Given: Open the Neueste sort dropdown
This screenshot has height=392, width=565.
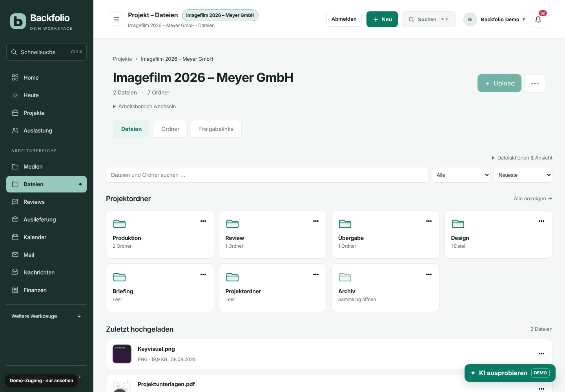Looking at the screenshot, I should 523,175.
